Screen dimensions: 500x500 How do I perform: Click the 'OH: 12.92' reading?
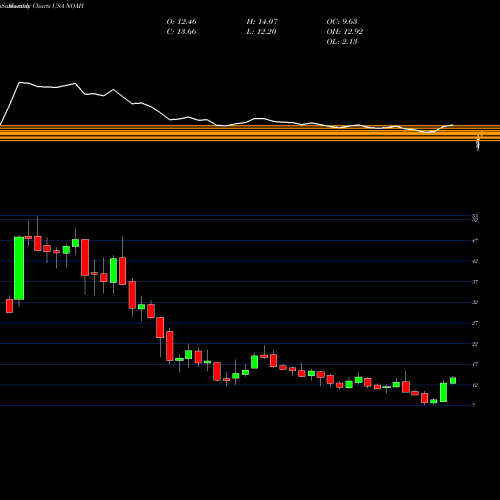pyautogui.click(x=345, y=31)
